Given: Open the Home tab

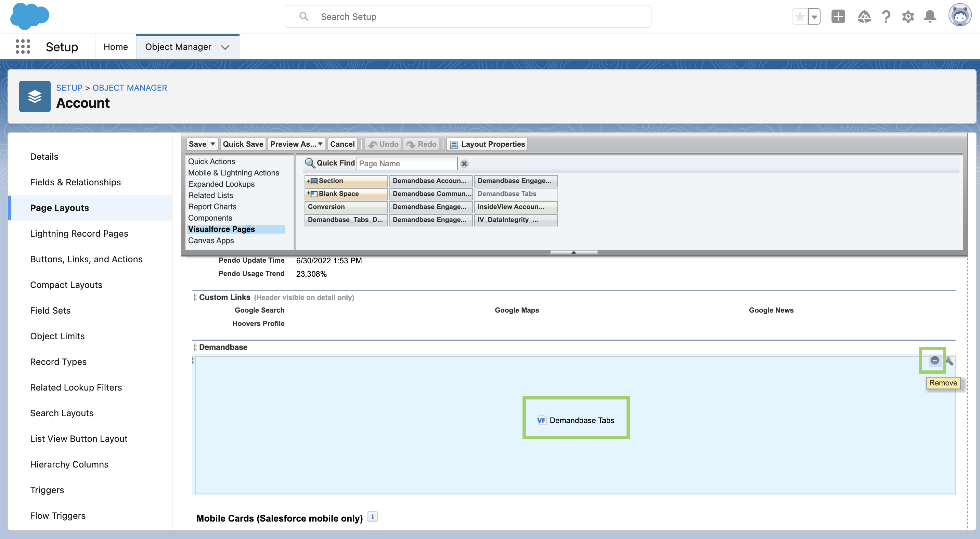Looking at the screenshot, I should click(116, 47).
